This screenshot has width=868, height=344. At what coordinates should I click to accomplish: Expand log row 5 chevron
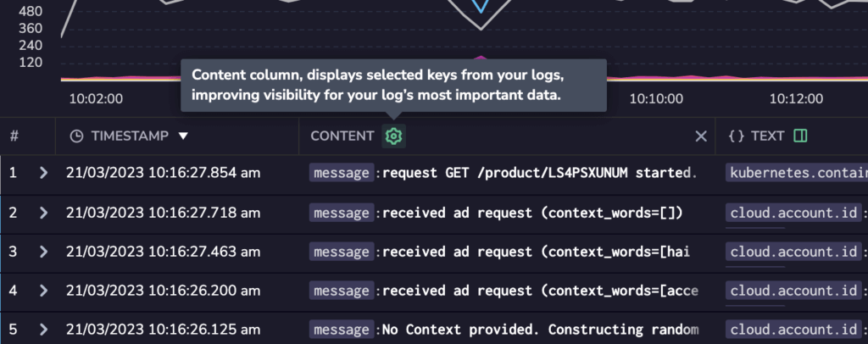[x=44, y=330]
